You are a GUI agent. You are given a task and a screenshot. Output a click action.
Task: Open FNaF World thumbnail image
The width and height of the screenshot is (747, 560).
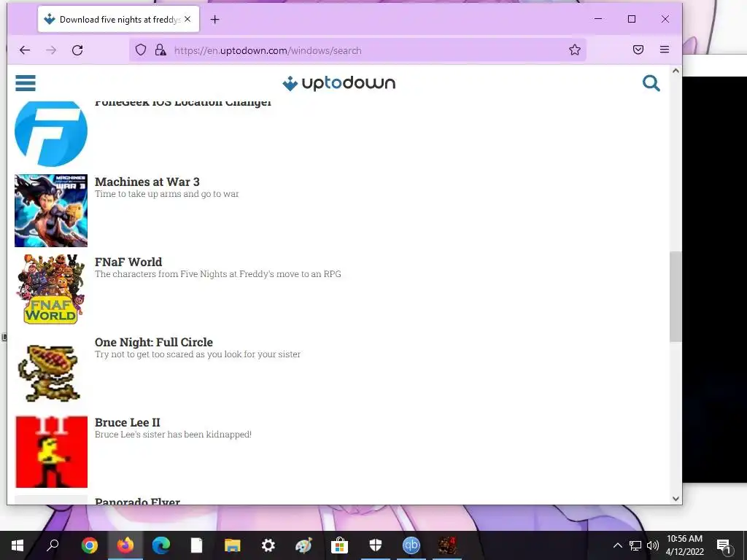[x=51, y=289]
